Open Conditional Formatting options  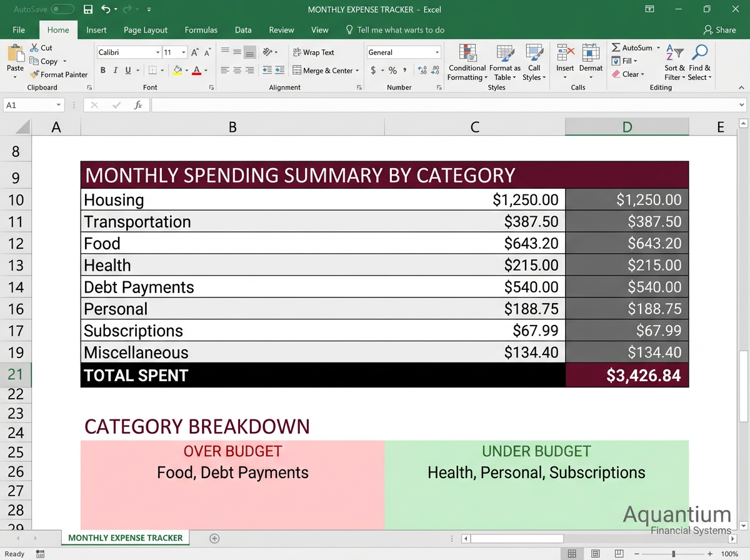coord(467,62)
